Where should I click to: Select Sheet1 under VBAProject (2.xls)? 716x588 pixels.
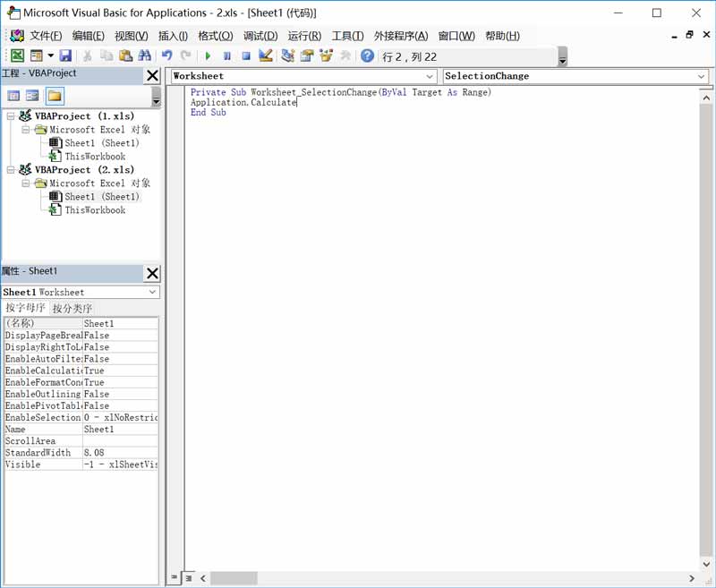click(102, 197)
